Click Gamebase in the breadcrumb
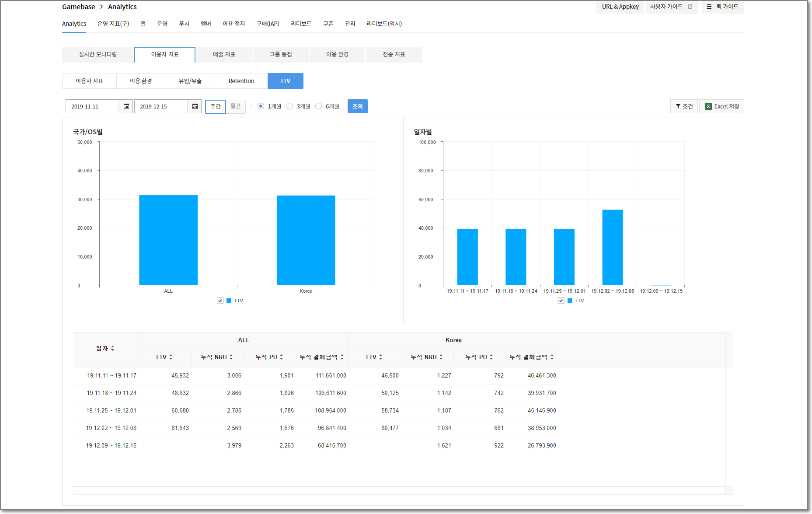Image resolution: width=812 pixels, height=514 pixels. point(79,7)
